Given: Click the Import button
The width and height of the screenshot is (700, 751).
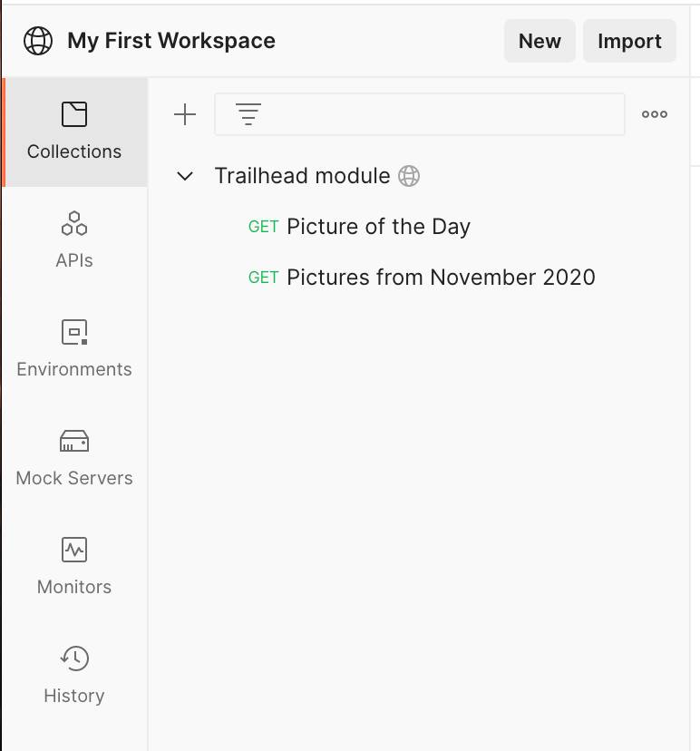Looking at the screenshot, I should [x=629, y=41].
